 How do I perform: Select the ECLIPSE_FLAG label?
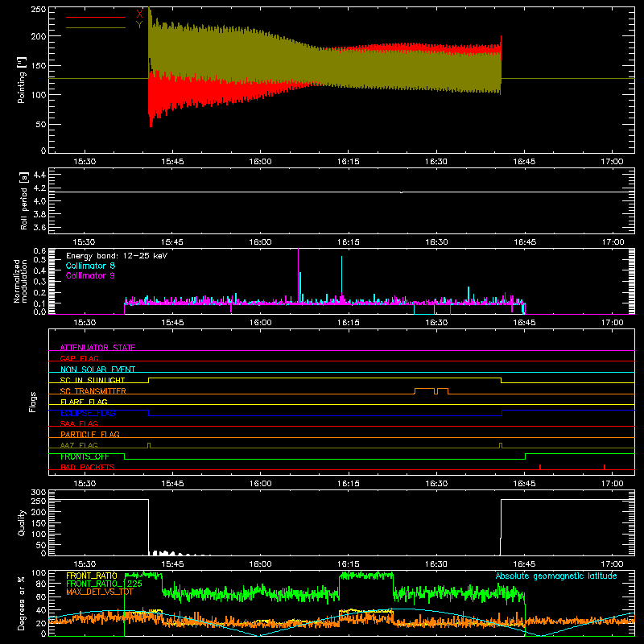88,413
